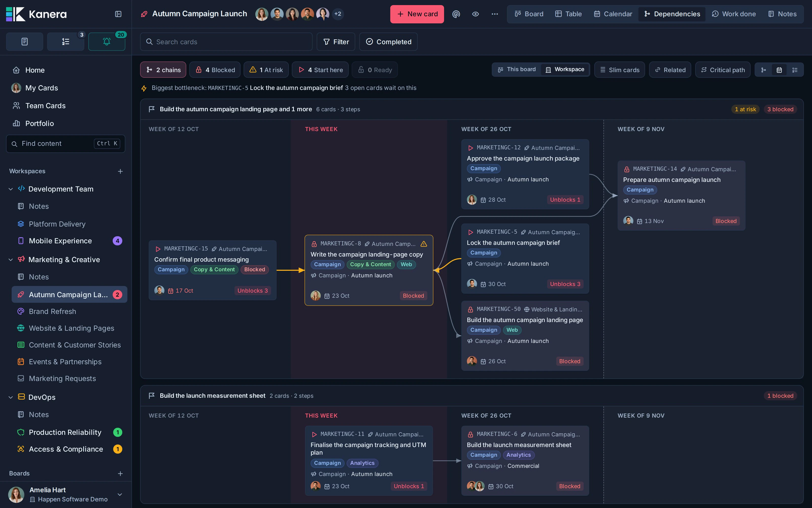Open notifications bell with 20 badge
This screenshot has height=508, width=812.
107,42
